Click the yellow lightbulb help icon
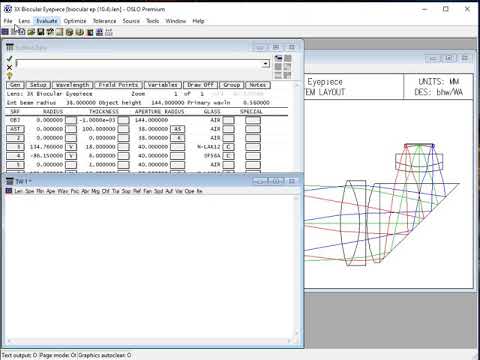 (x=9, y=76)
